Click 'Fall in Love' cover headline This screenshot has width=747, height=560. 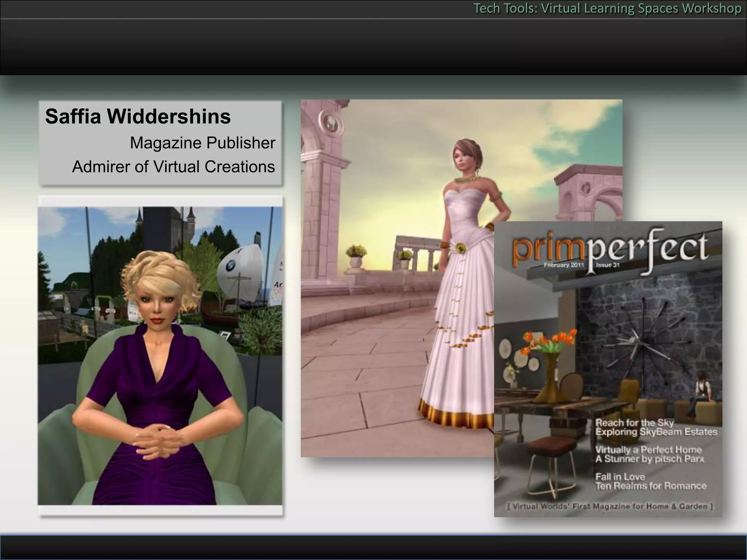[x=620, y=477]
